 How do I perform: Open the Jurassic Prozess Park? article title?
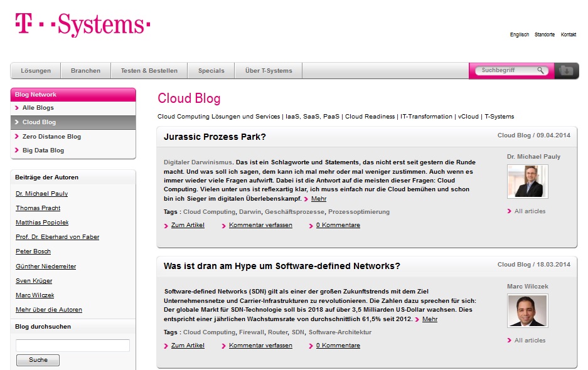click(215, 137)
